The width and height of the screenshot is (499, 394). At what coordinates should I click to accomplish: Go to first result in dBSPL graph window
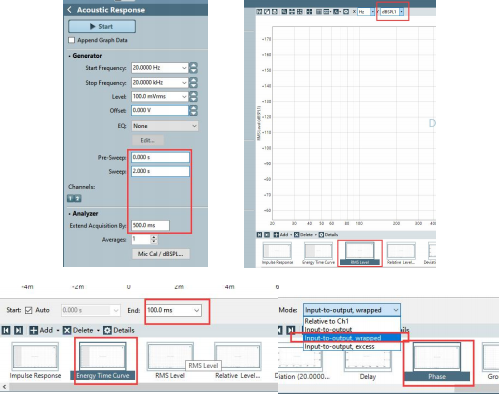click(x=259, y=235)
